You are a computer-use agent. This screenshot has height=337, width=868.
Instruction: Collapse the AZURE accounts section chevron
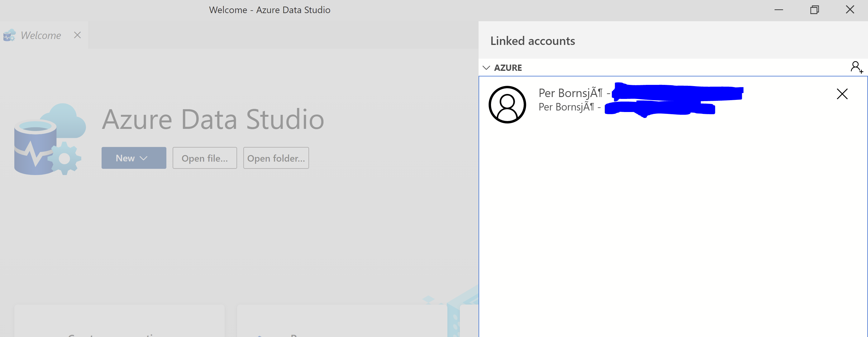pos(486,67)
